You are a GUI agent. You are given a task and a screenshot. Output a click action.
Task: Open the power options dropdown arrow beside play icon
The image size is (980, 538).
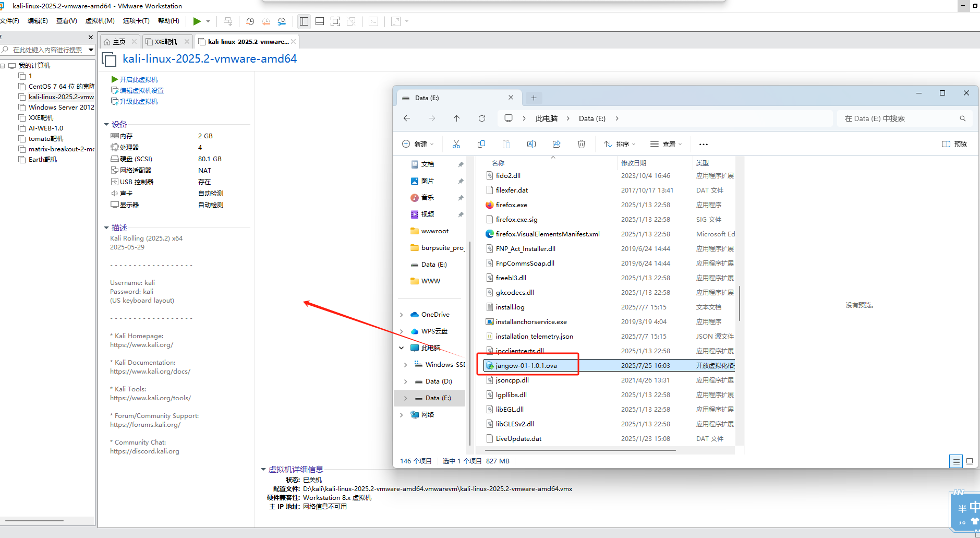coord(208,21)
